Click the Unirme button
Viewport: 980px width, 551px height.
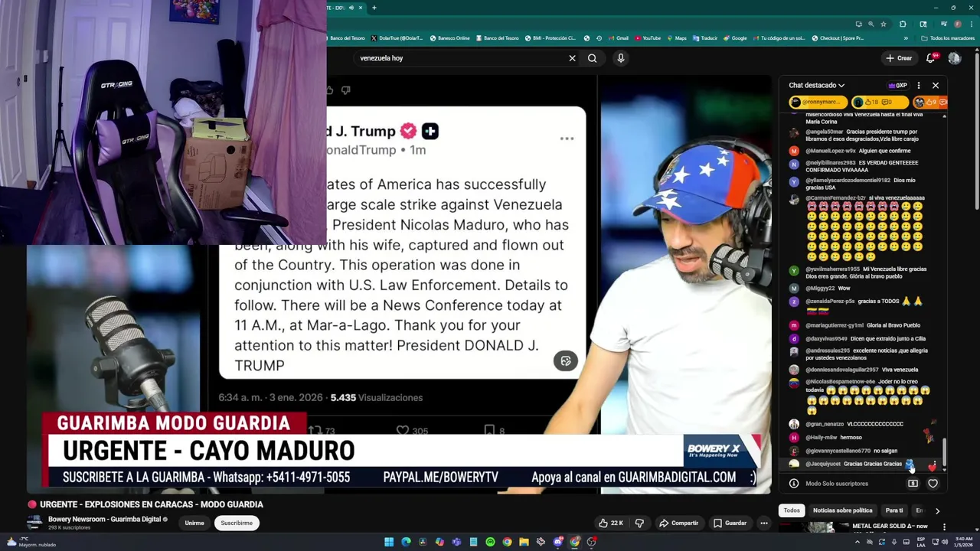194,523
